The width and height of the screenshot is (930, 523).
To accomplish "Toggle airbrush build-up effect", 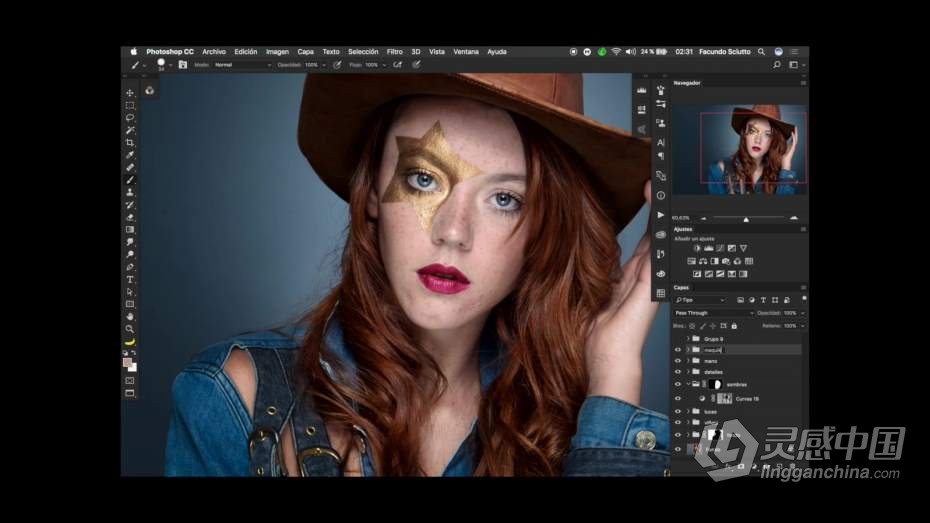I will [x=397, y=65].
